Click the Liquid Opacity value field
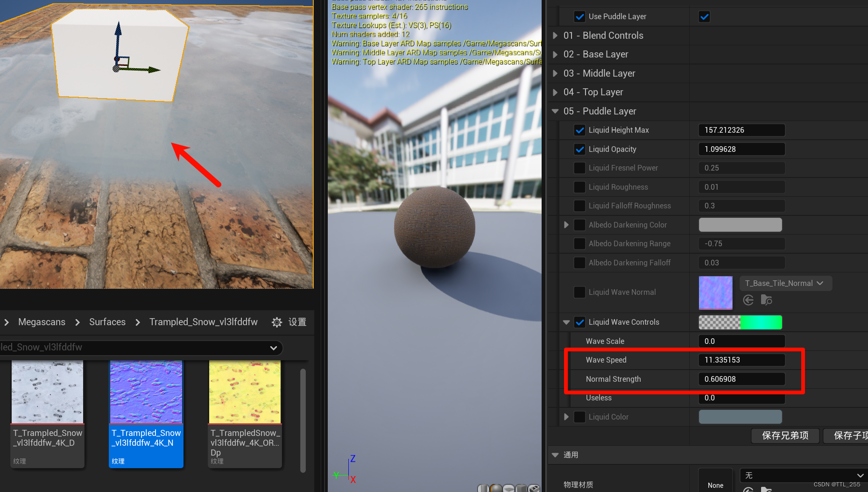Image resolution: width=868 pixels, height=492 pixels. pyautogui.click(x=741, y=150)
